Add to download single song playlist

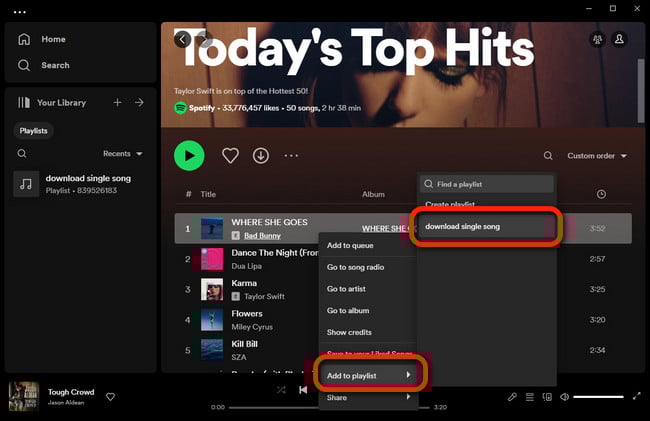click(x=486, y=227)
